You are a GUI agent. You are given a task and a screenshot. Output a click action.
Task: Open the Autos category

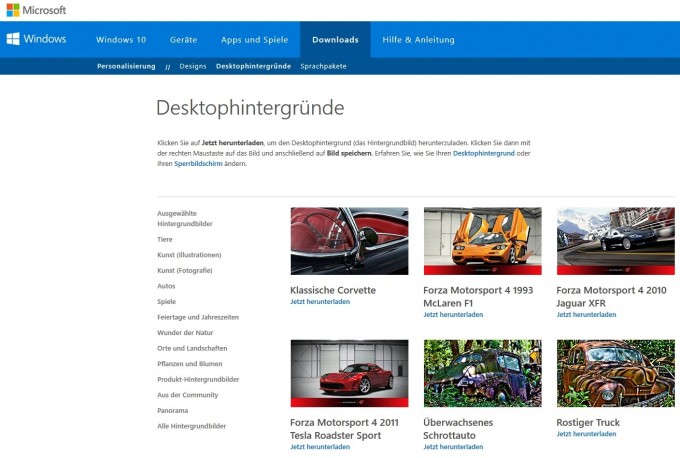coord(166,286)
